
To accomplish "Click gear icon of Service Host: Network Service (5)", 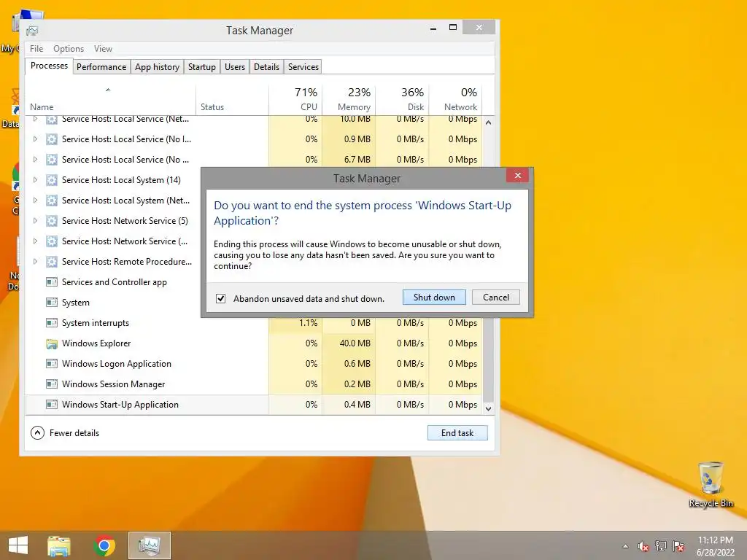I will (52, 221).
